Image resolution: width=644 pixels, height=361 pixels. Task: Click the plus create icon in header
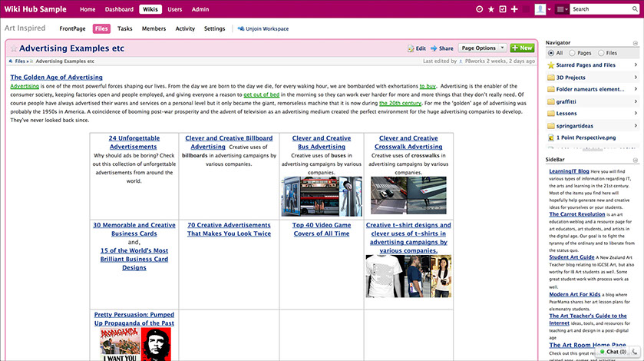[514, 9]
